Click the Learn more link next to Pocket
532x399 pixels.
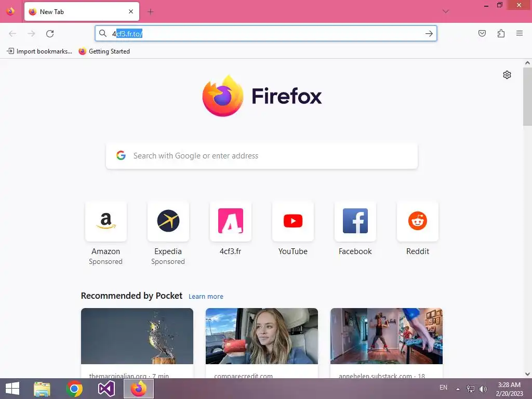click(x=206, y=297)
